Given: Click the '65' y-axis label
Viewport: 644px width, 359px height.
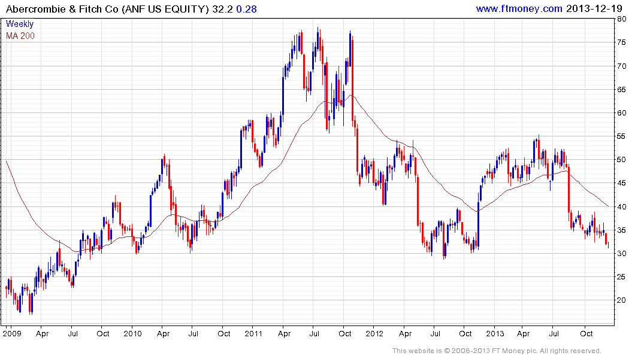Looking at the screenshot, I should (621, 89).
